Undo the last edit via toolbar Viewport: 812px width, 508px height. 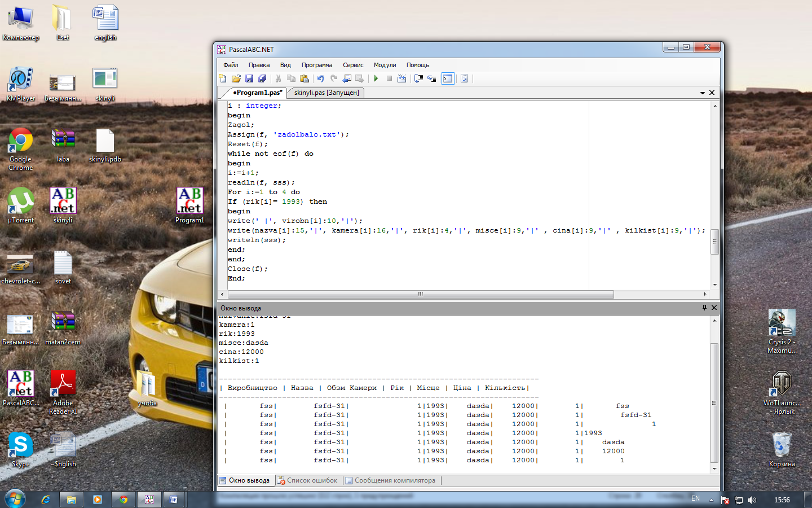321,78
